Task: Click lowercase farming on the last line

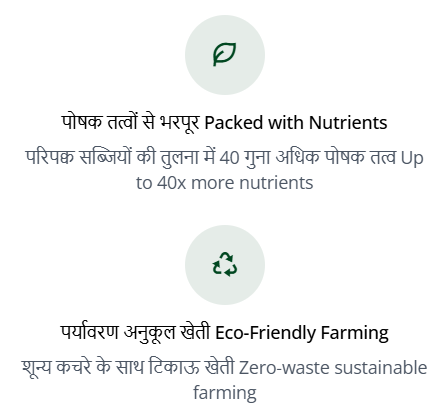Action: tap(225, 393)
